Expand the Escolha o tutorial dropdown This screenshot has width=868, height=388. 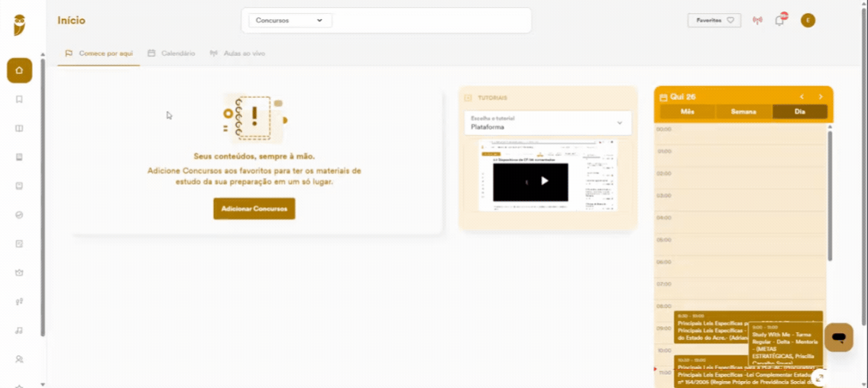click(x=548, y=123)
